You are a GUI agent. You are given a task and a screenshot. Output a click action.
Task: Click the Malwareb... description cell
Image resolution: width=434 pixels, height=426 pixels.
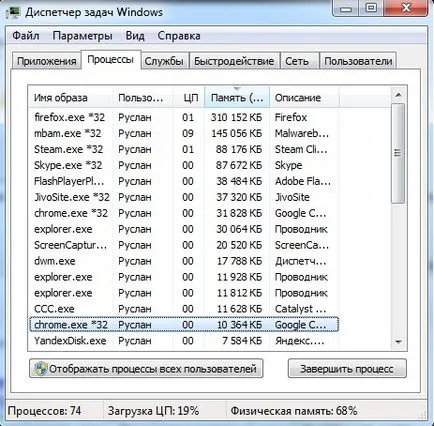tap(302, 133)
